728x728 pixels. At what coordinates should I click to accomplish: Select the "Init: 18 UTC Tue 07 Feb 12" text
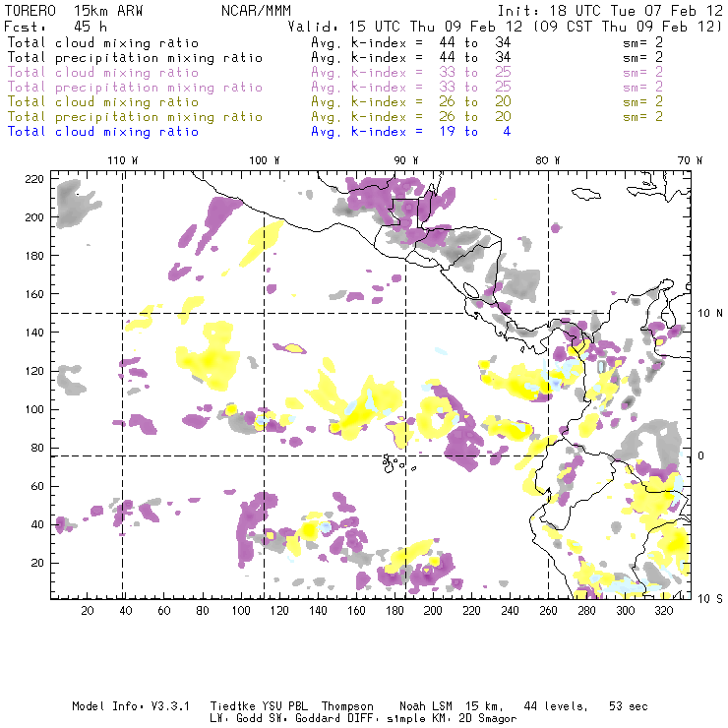pyautogui.click(x=610, y=11)
